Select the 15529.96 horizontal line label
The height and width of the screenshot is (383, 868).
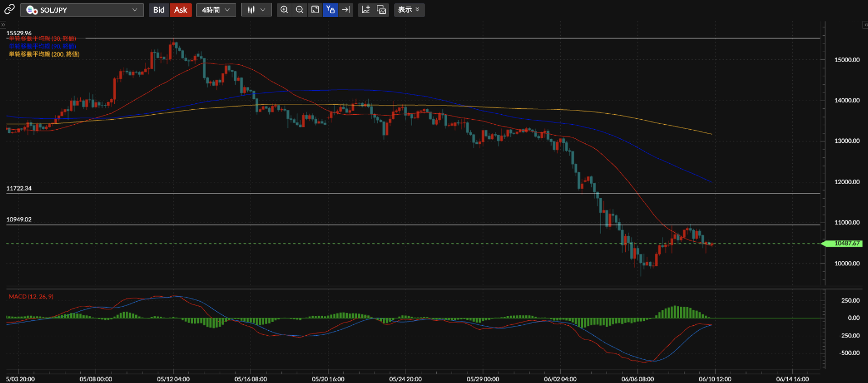click(19, 33)
